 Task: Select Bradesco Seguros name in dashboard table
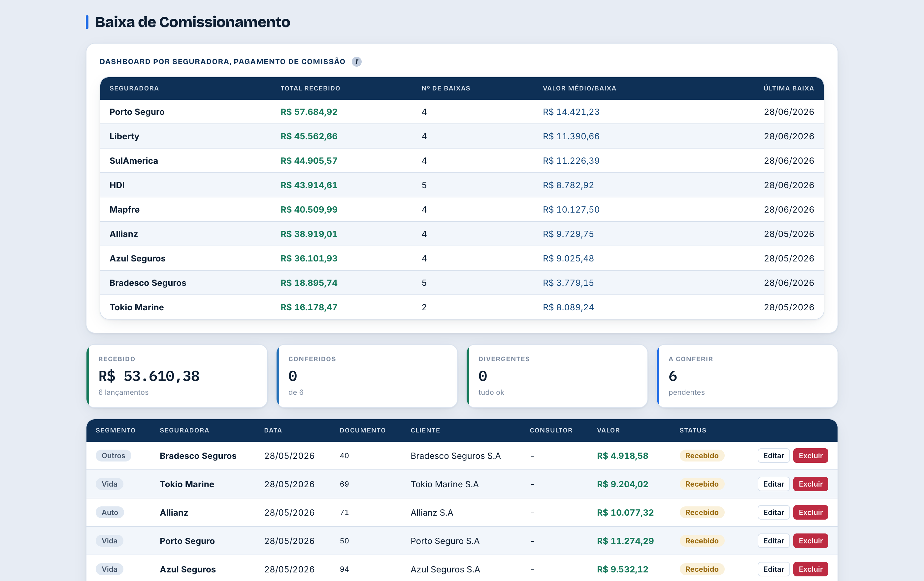[148, 283]
